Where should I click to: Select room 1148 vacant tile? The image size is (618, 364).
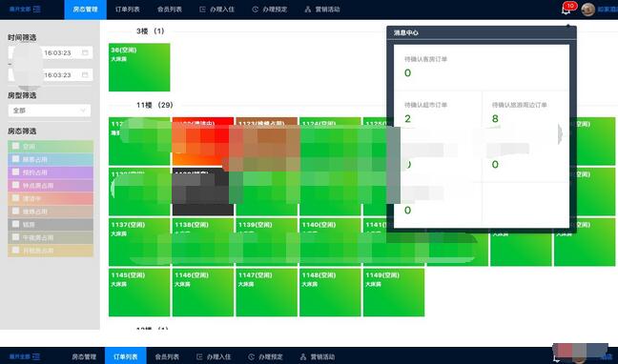pos(330,293)
